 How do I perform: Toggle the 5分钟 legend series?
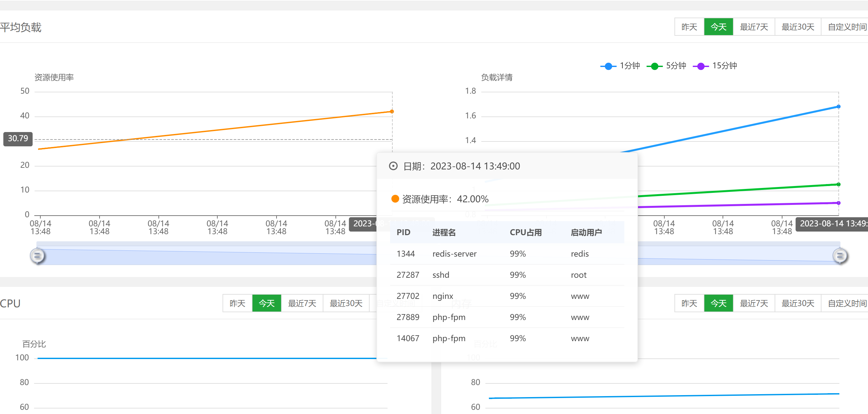coord(667,66)
